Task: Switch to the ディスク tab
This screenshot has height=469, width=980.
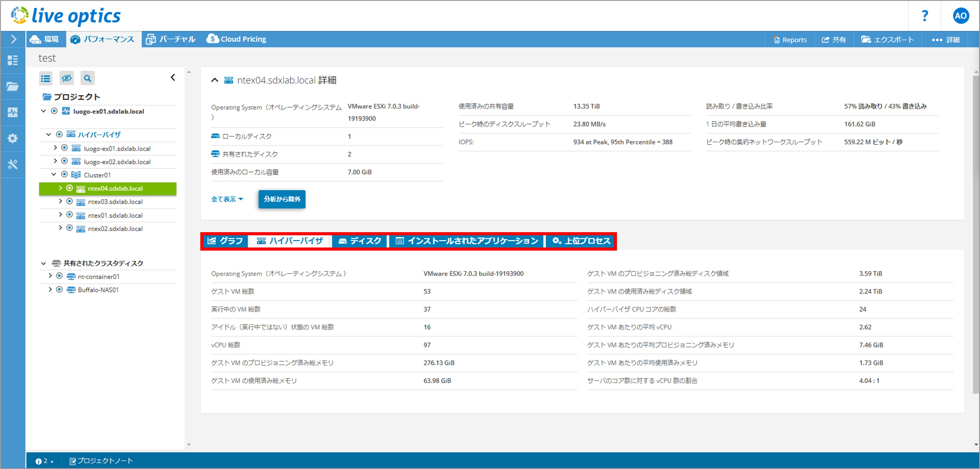Action: coord(359,241)
